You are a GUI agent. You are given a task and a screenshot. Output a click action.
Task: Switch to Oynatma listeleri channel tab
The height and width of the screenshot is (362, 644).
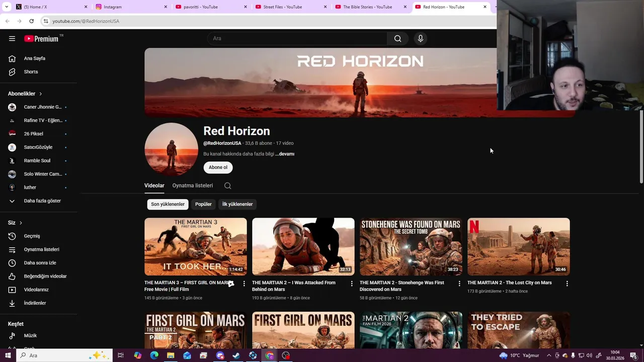[x=193, y=186]
